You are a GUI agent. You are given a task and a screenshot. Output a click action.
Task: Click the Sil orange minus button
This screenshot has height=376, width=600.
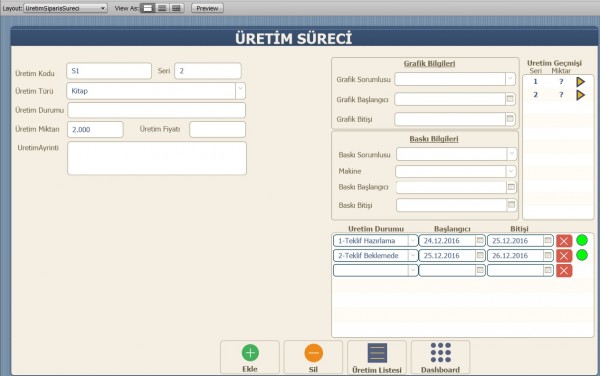[313, 357]
